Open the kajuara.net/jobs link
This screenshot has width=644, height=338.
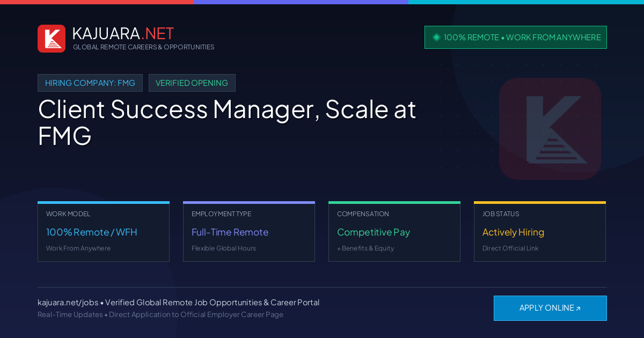click(x=68, y=303)
